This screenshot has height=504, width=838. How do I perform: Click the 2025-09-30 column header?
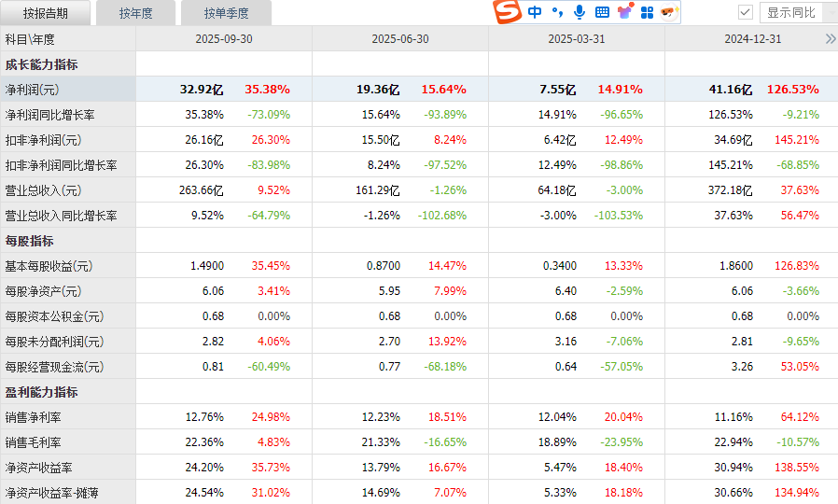pyautogui.click(x=223, y=39)
